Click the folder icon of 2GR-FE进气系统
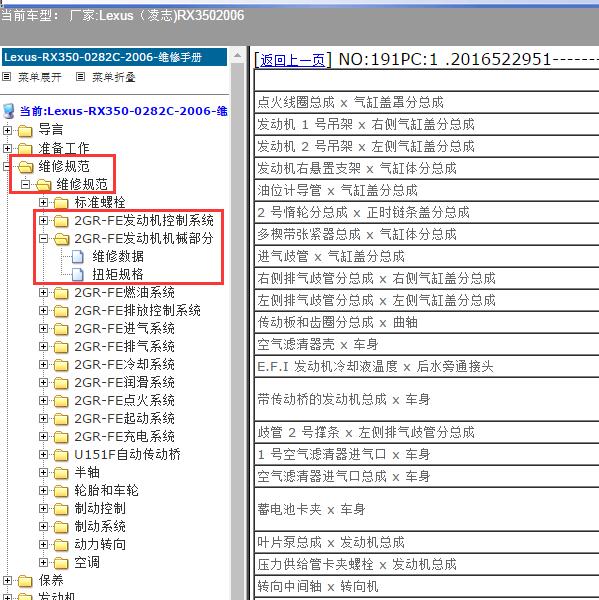The width and height of the screenshot is (599, 600). point(61,329)
